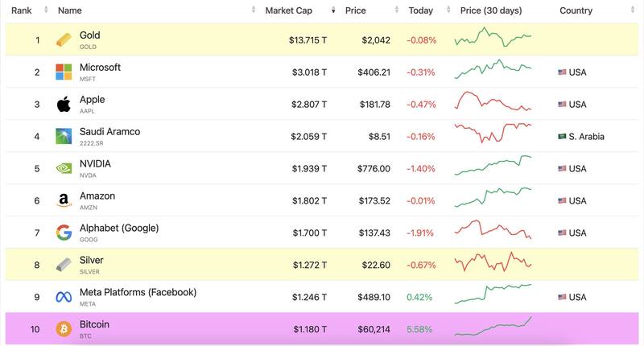Open the Meta Platforms (Facebook) link

[x=138, y=293]
